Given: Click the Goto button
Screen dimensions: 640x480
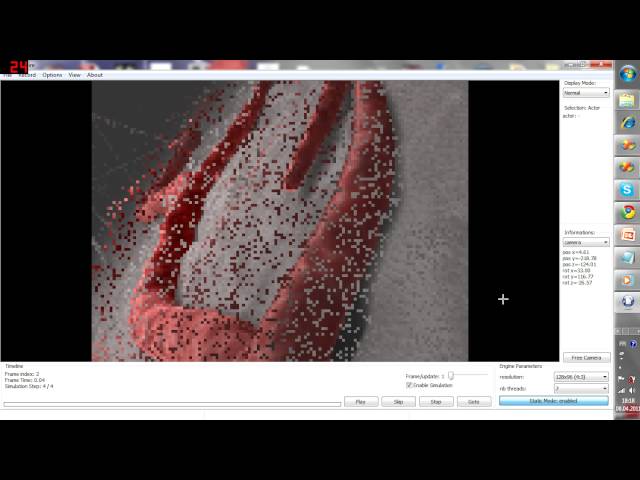Looking at the screenshot, I should [474, 402].
